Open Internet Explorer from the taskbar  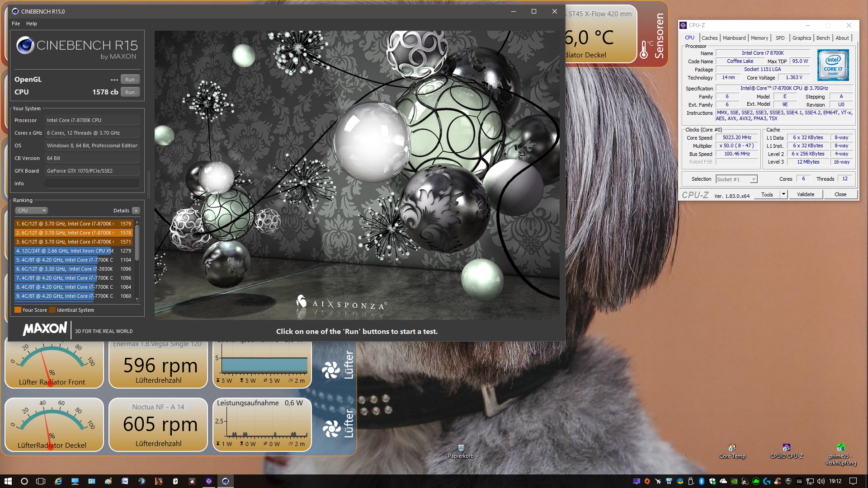58,481
